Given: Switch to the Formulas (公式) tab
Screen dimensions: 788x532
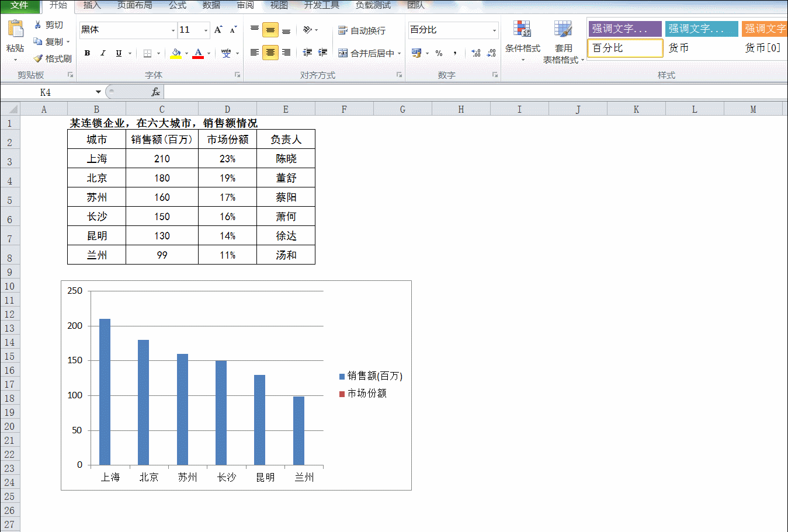Looking at the screenshot, I should click(x=178, y=5).
